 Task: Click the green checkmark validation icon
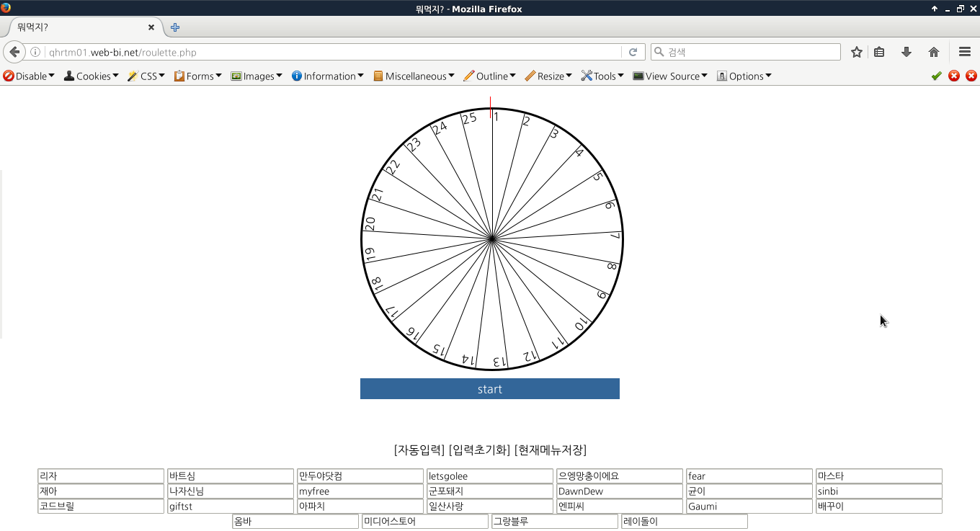click(936, 76)
